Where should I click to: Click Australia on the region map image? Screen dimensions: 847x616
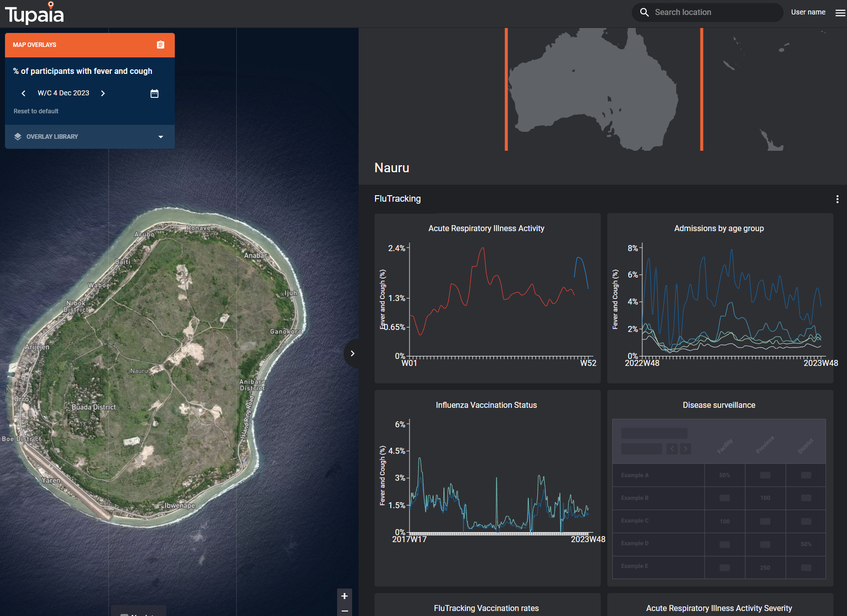[594, 90]
